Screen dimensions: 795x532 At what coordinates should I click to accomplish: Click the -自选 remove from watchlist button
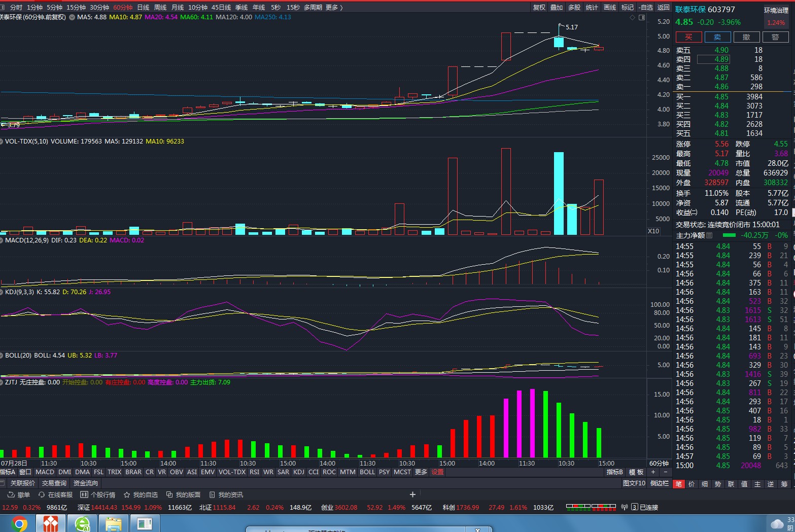coord(646,8)
